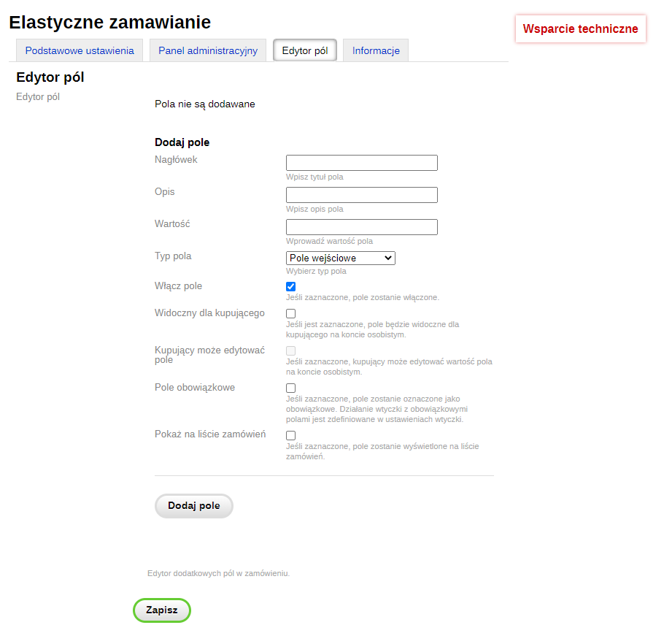The image size is (664, 644).
Task: Click the Edytor pól sidebar entry
Action: (37, 96)
